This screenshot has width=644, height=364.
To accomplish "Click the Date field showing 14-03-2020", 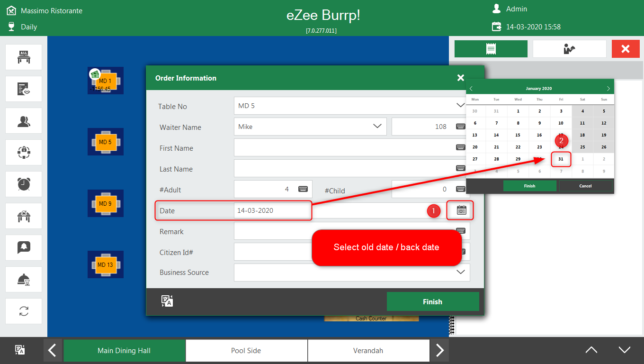I will coord(352,210).
